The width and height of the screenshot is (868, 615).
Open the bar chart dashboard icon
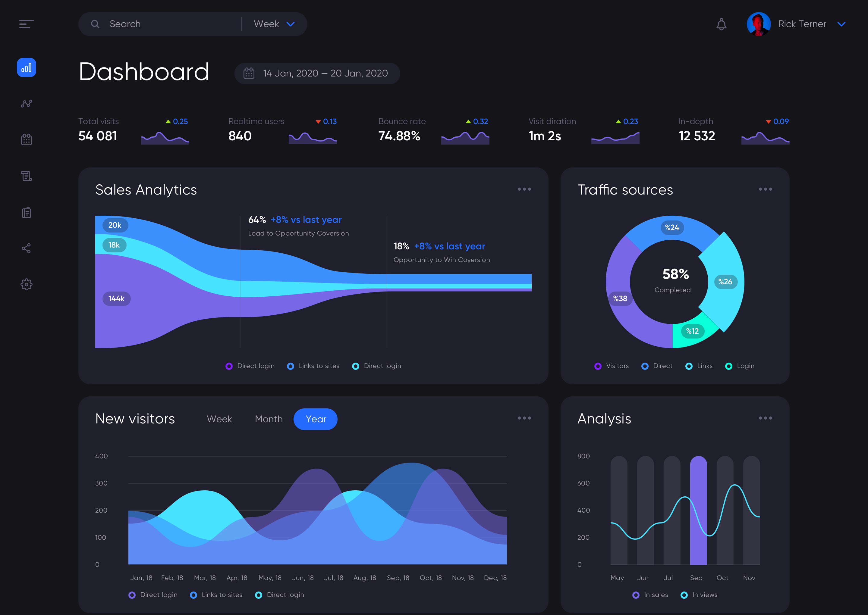[27, 68]
